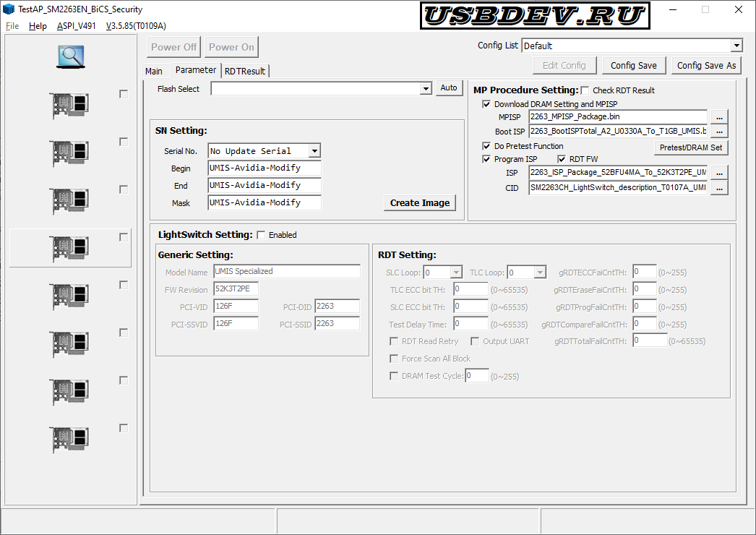Open the File menu

[12, 26]
